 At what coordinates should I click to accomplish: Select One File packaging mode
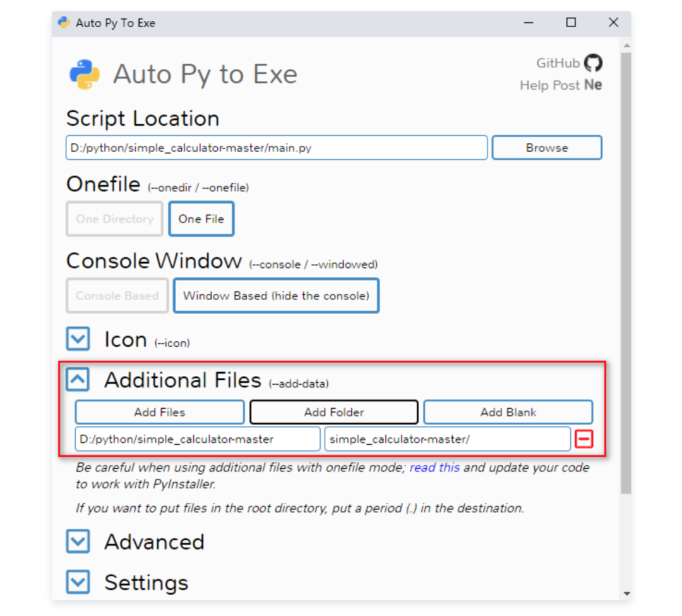201,219
